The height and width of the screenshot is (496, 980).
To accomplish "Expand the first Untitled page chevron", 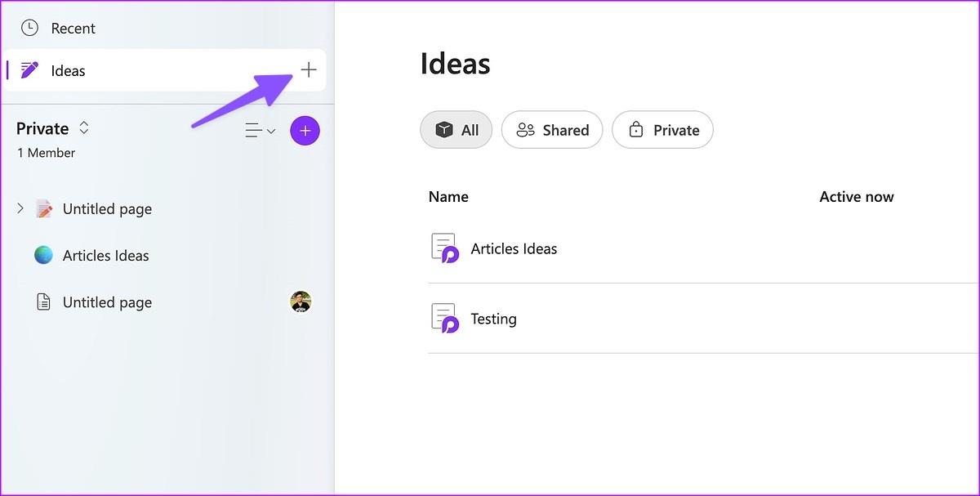I will pos(20,209).
